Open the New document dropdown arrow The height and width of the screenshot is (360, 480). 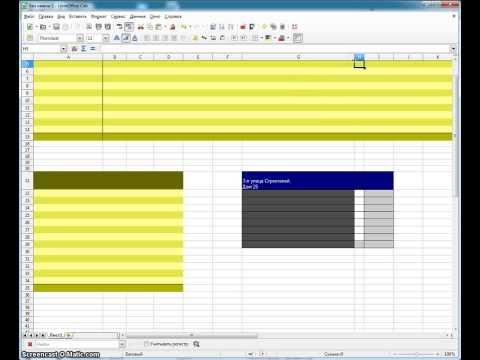click(x=36, y=27)
